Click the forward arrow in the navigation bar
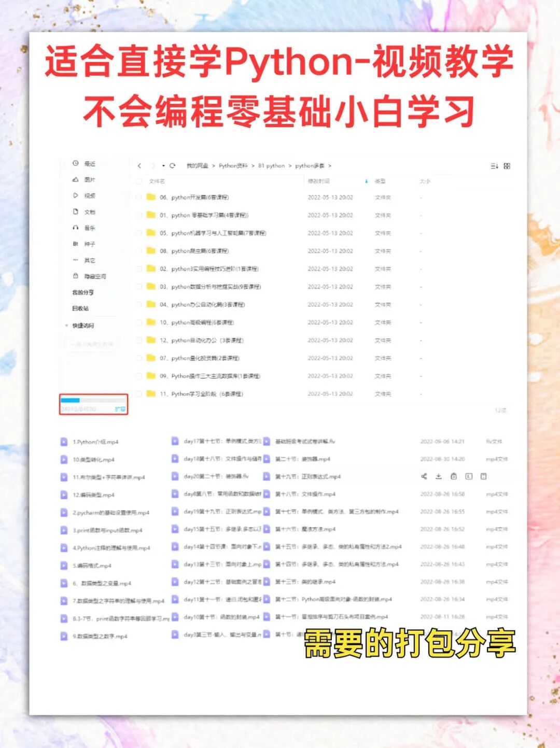560x748 pixels. [152, 166]
